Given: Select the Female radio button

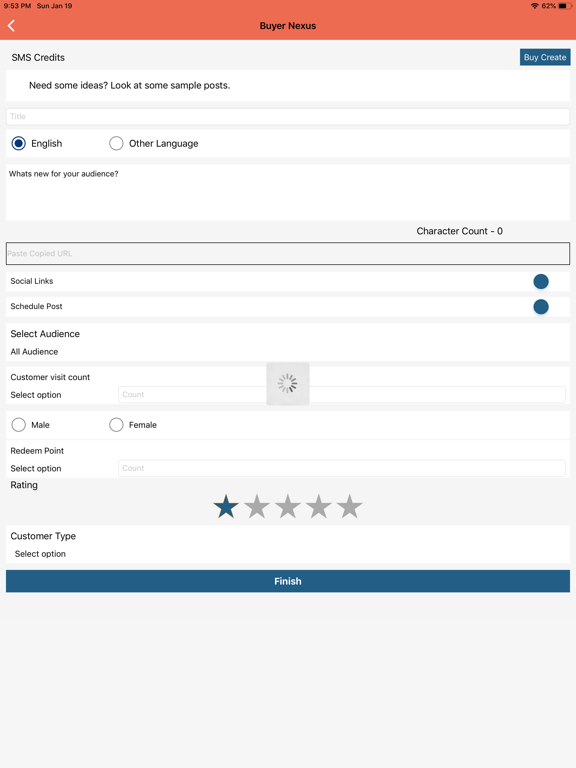Looking at the screenshot, I should pos(116,425).
